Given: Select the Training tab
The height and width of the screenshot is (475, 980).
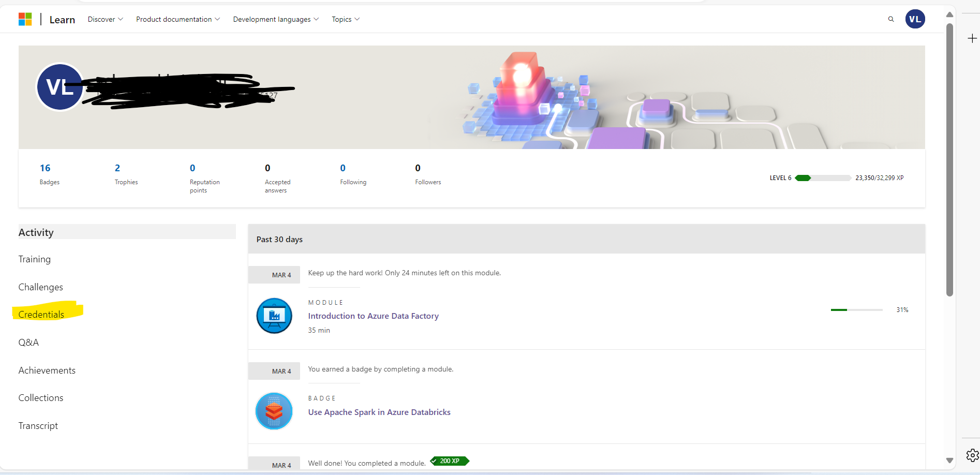Looking at the screenshot, I should tap(35, 259).
